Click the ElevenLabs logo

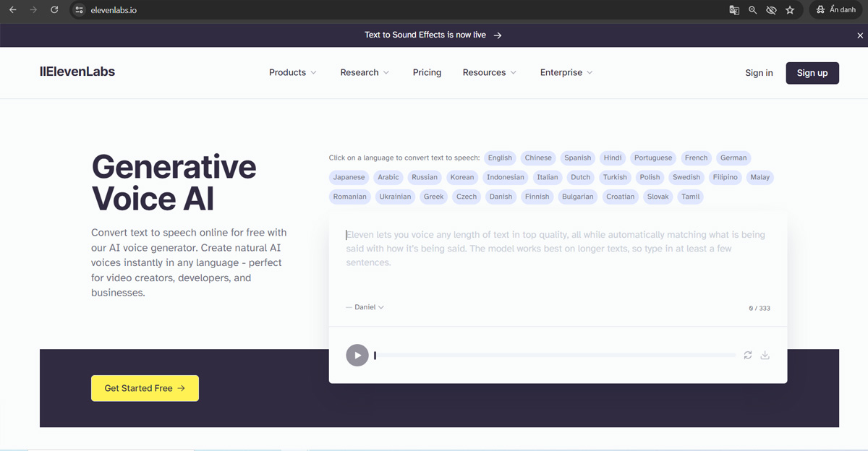[77, 72]
